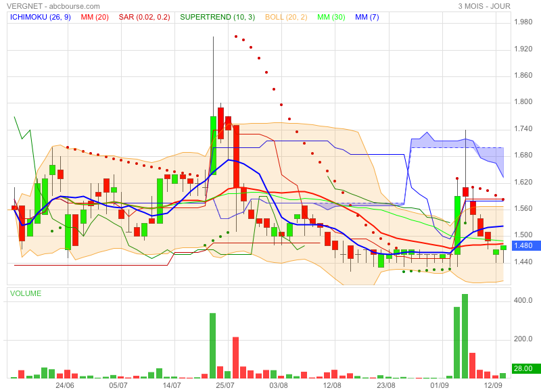Click the VERGNET - abcbourse.com title
The height and width of the screenshot is (392, 541).
[x=53, y=6]
